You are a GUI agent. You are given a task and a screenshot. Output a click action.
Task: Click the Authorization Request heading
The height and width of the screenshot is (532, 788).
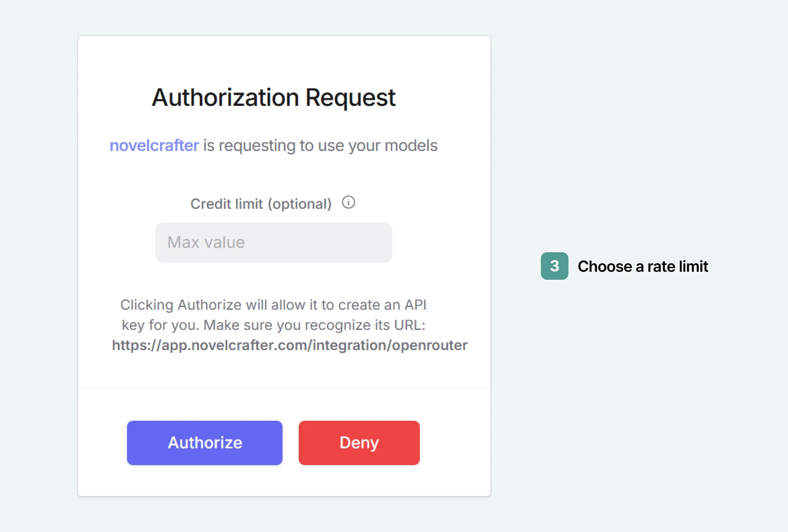pyautogui.click(x=274, y=97)
